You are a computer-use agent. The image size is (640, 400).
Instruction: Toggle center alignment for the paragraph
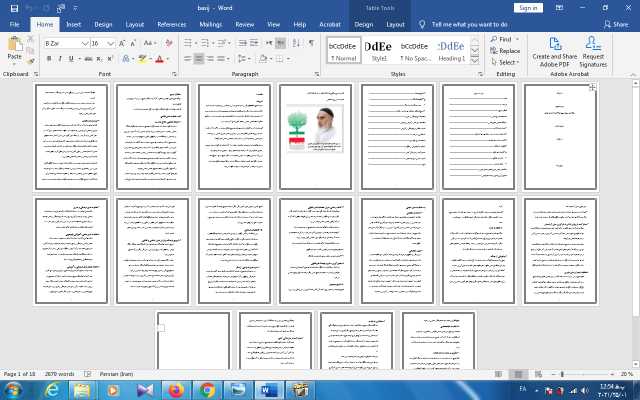[x=198, y=59]
